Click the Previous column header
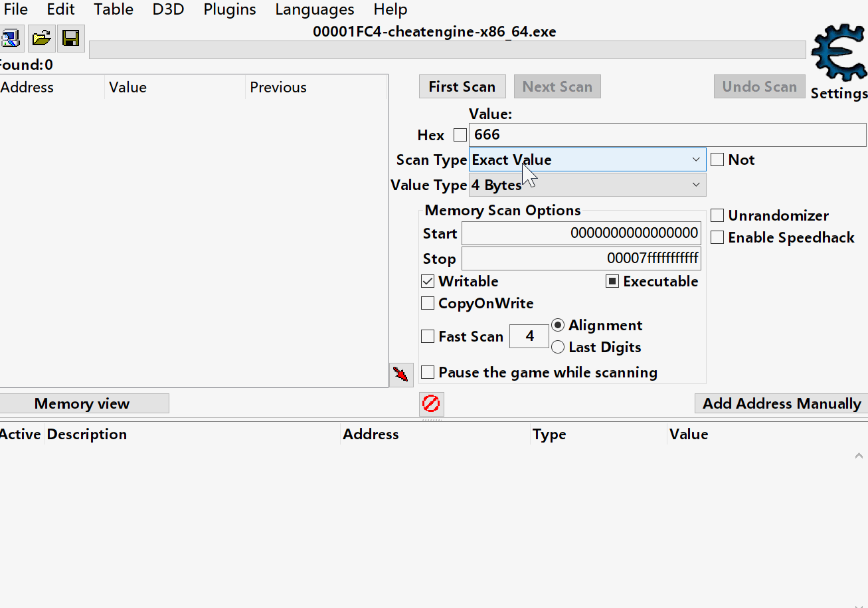The height and width of the screenshot is (608, 868). point(316,87)
